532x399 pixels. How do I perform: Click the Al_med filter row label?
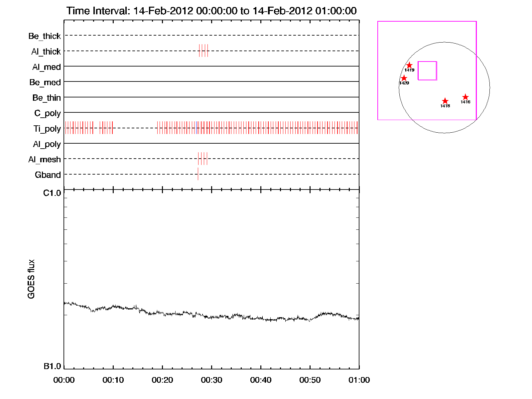point(46,67)
